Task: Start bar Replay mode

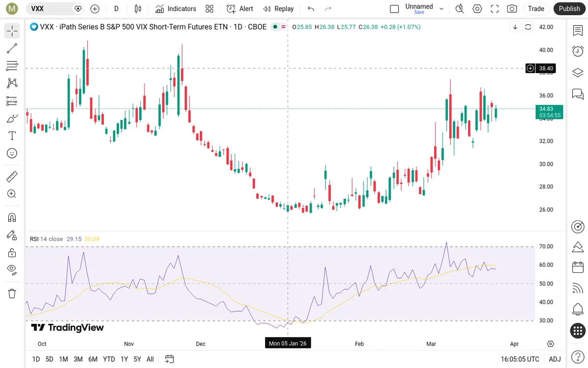Action: point(278,9)
